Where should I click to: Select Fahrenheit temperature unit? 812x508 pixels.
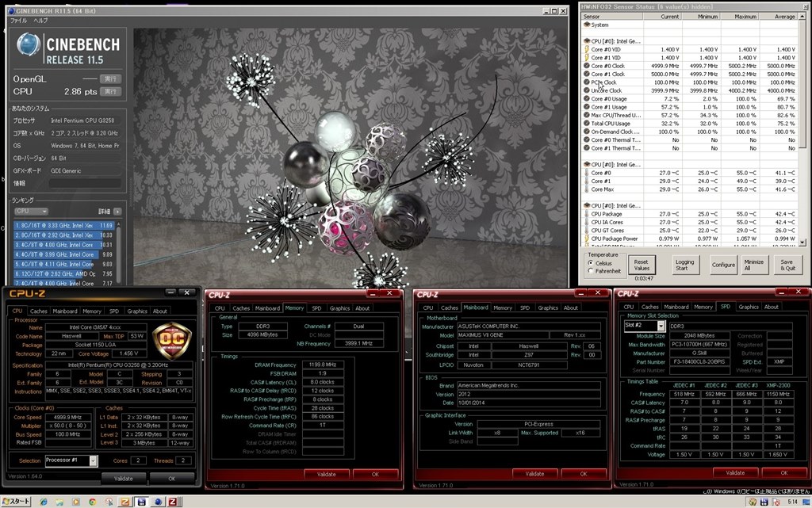591,270
